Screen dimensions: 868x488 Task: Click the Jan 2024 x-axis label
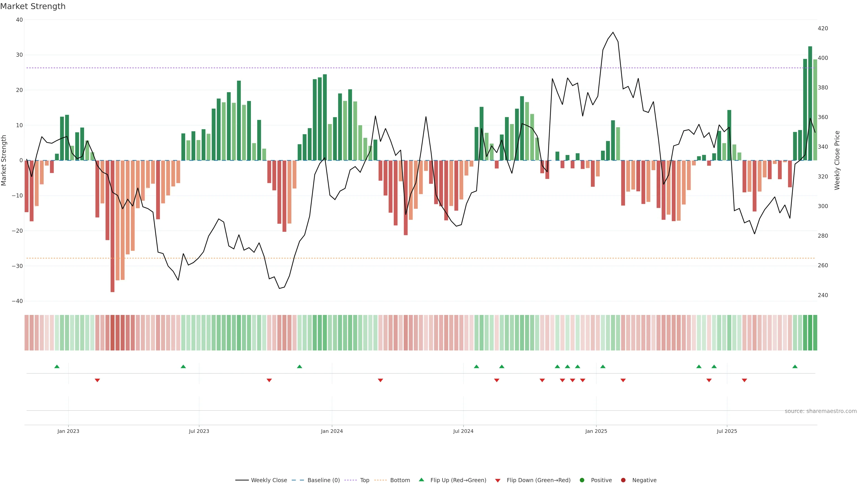(332, 431)
